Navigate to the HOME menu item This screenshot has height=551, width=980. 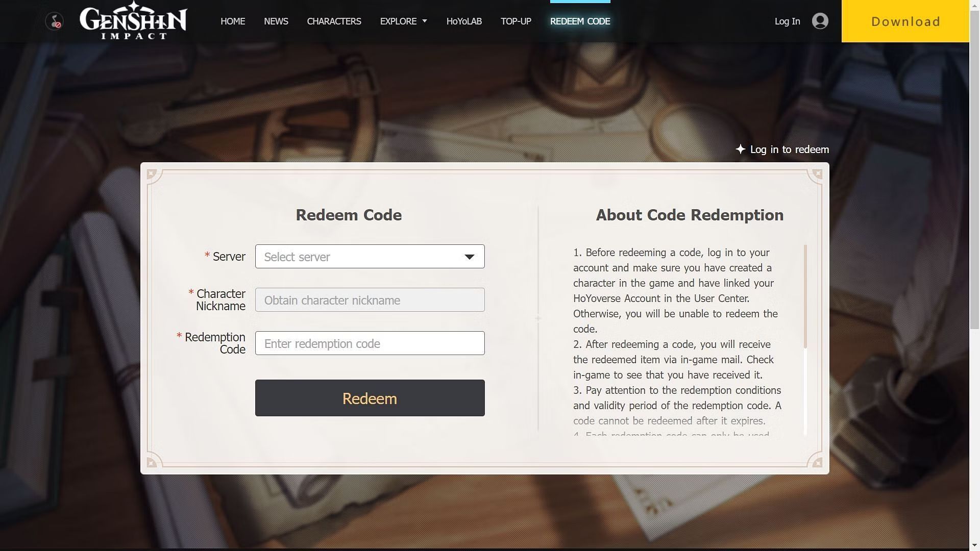point(233,21)
